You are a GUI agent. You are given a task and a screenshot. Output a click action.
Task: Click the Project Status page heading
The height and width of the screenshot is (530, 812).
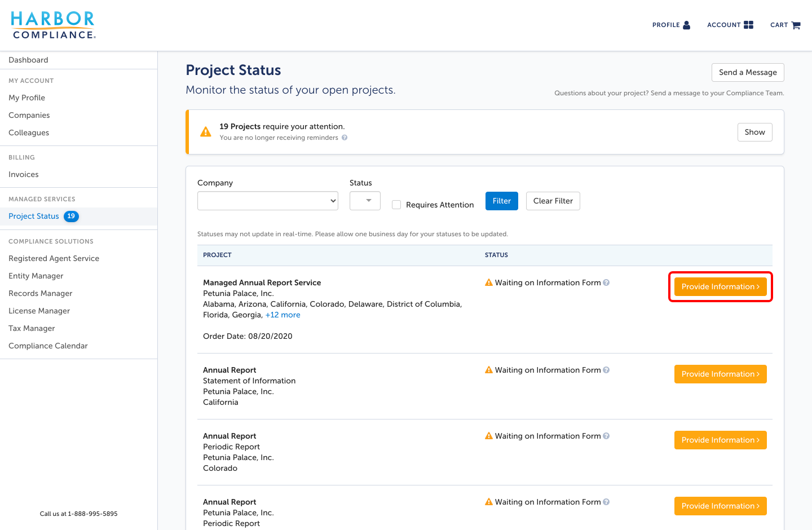[233, 70]
